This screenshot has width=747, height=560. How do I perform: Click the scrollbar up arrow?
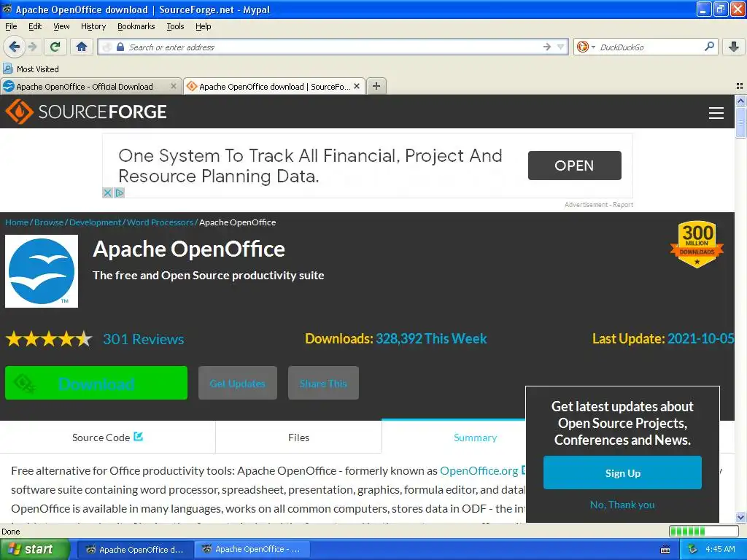(x=740, y=101)
